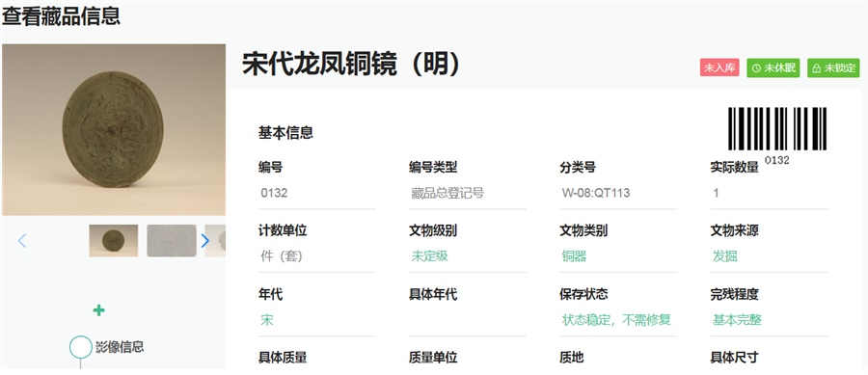This screenshot has width=868, height=375.
Task: Click the 文物级别 field label
Action: pyautogui.click(x=433, y=231)
